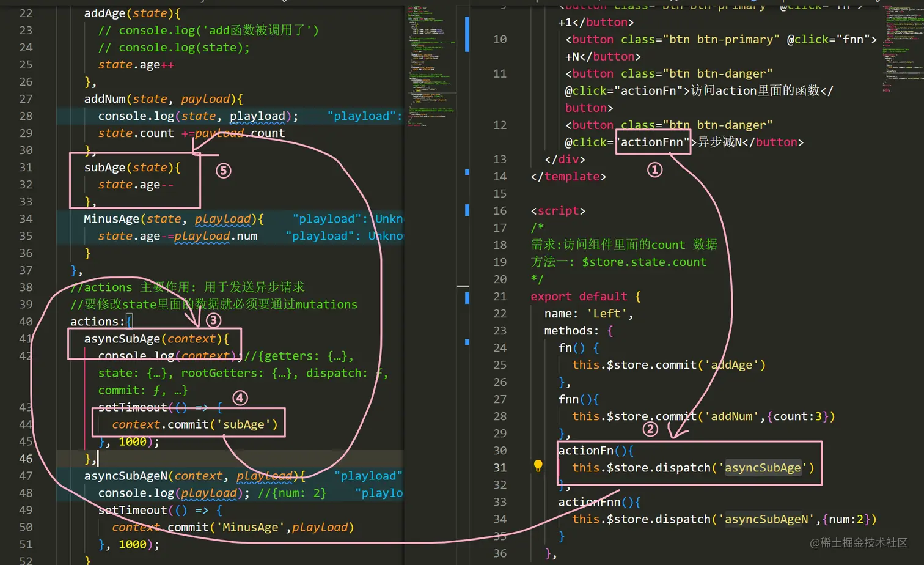The image size is (924, 565).
Task: Click 'addNum(state, payload){' definition
Action: tap(164, 99)
